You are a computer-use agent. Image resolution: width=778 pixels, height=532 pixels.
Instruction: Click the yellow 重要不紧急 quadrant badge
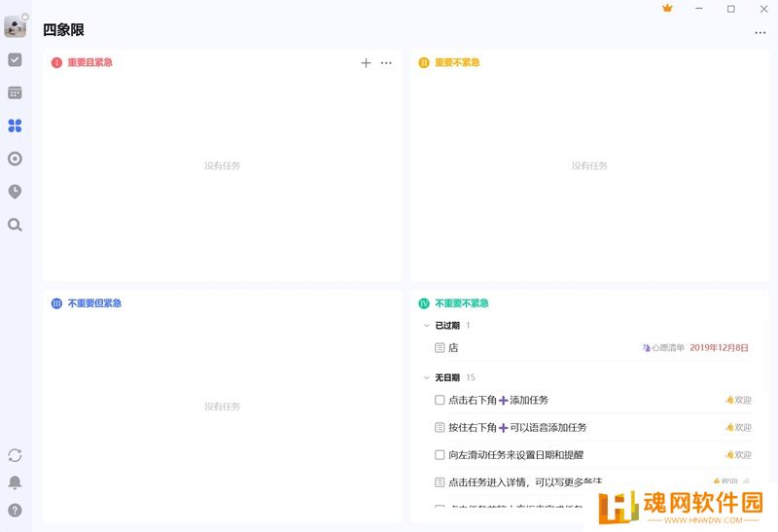424,62
